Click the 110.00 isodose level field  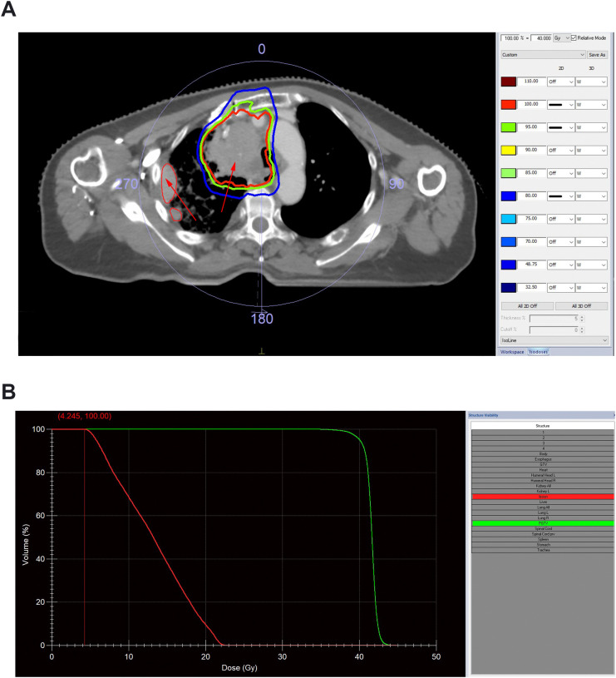[x=531, y=82]
